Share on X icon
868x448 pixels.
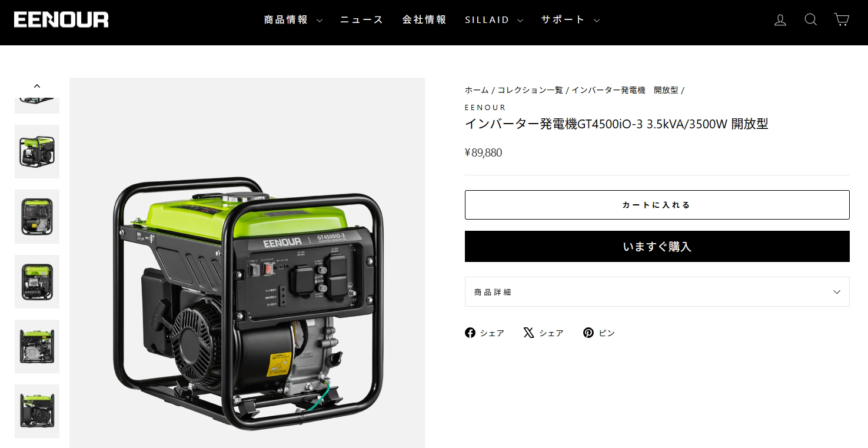[x=528, y=333]
